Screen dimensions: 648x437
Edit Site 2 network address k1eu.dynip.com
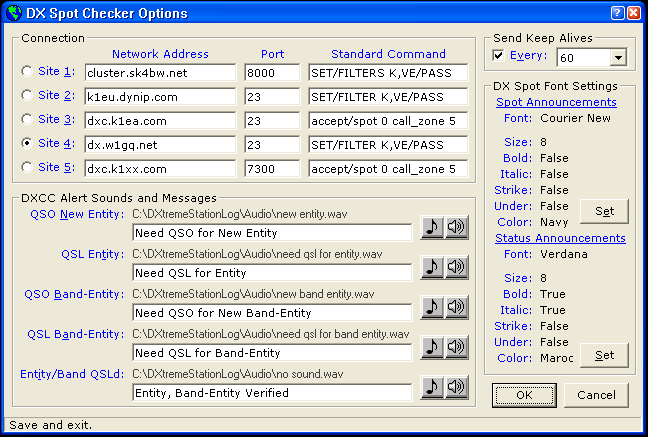160,97
